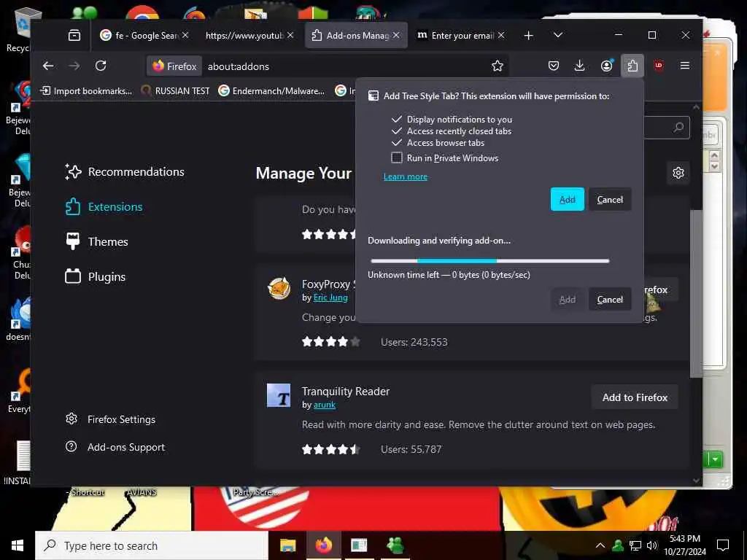Click the Tranquility Reader star rating
The image size is (747, 560).
[x=330, y=449]
